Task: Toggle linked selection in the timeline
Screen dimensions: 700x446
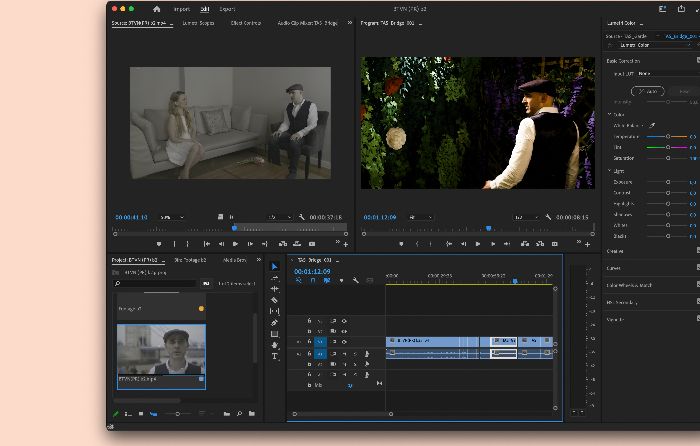Action: [327, 280]
